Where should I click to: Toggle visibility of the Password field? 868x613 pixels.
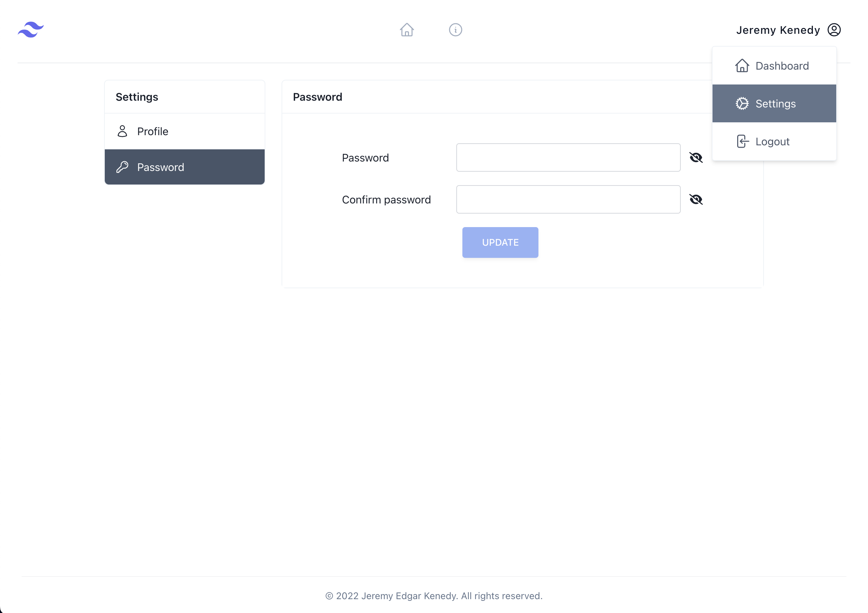pyautogui.click(x=696, y=157)
